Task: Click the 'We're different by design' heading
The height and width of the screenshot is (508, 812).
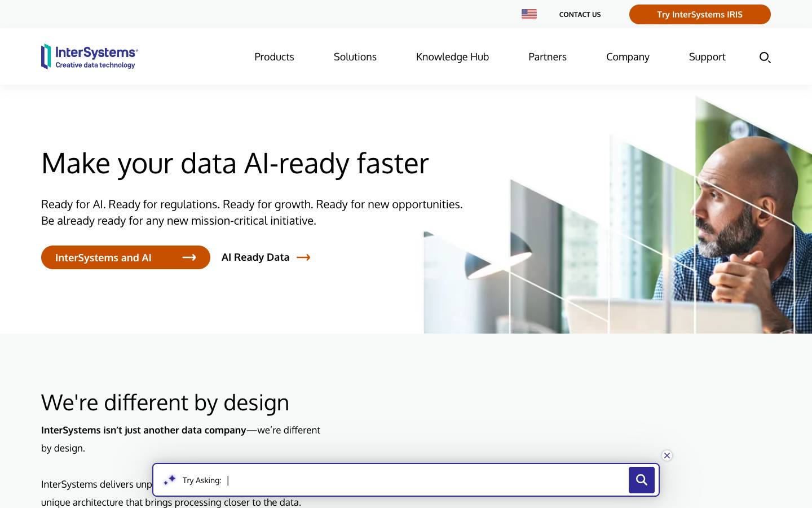Action: point(165,402)
